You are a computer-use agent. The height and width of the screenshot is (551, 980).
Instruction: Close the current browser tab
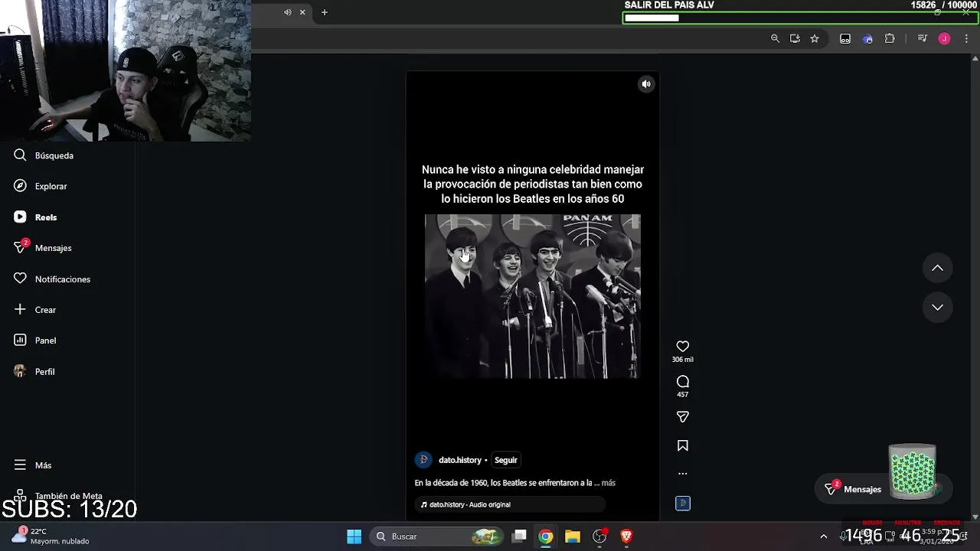[302, 12]
